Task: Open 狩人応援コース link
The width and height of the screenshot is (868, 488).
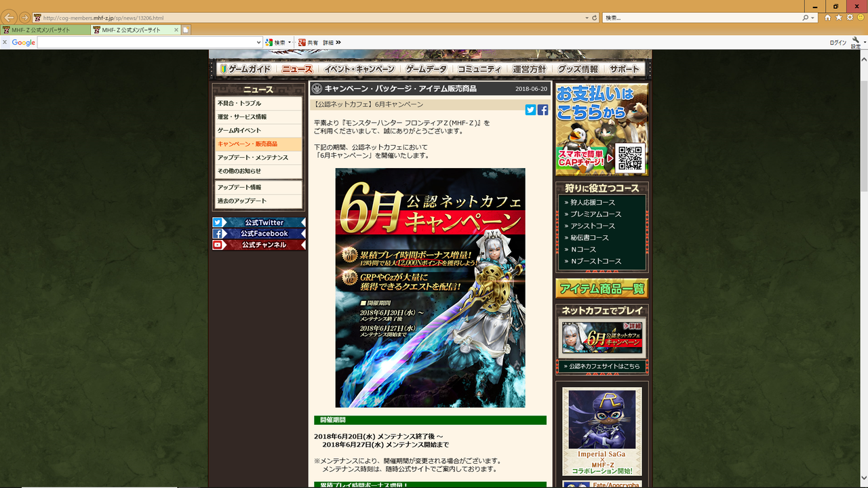Action: [x=593, y=203]
